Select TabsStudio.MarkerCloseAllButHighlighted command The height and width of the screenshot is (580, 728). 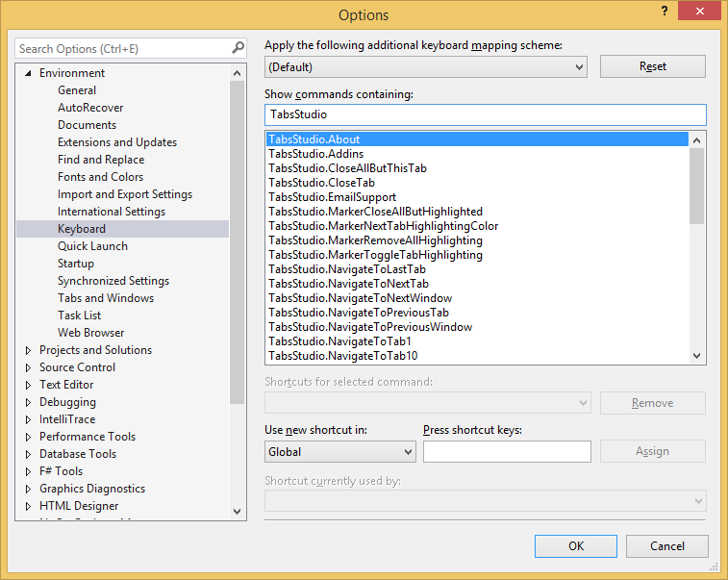coord(477,212)
